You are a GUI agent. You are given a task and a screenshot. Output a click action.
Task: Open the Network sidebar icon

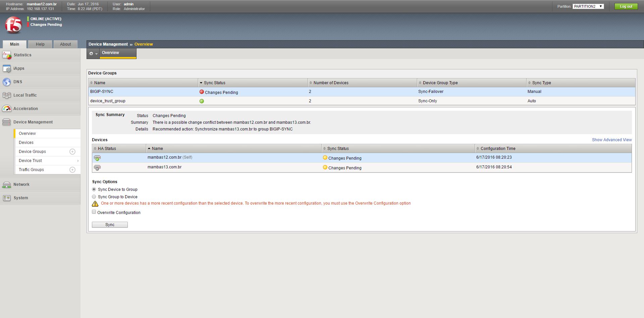point(7,184)
